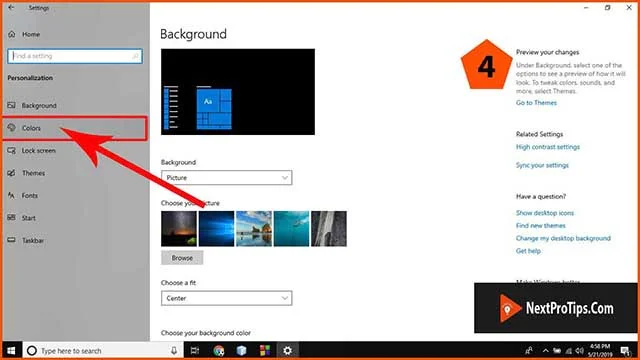
Task: Click the Get help link
Action: 528,251
